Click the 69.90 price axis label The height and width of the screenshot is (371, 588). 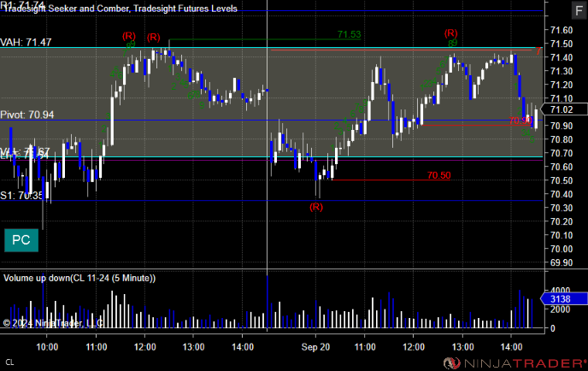(562, 262)
